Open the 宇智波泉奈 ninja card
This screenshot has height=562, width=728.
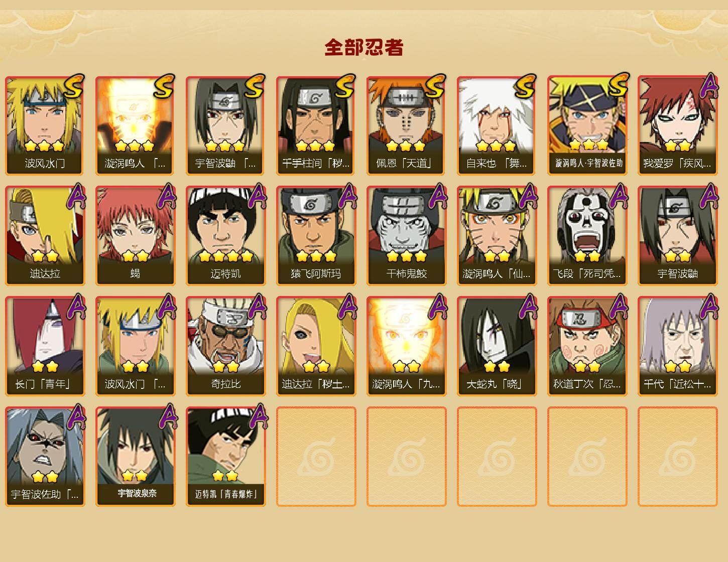(135, 457)
